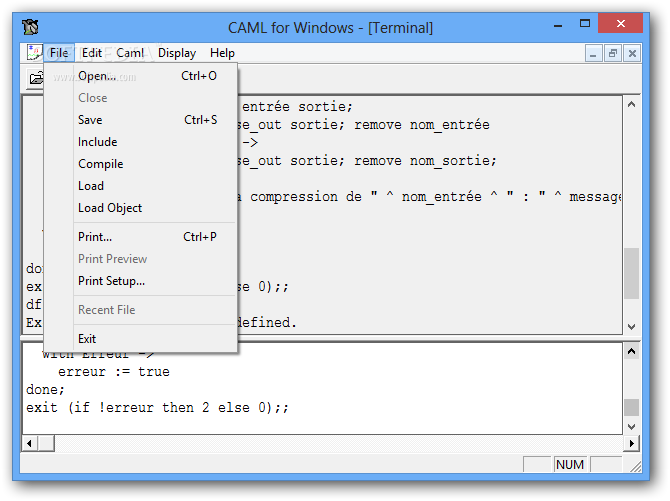670x501 pixels.
Task: Open the File menu
Action: 59,53
